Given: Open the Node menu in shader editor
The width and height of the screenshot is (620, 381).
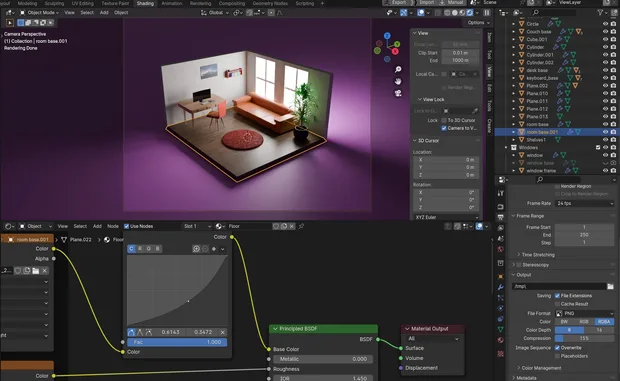Looking at the screenshot, I should click(x=113, y=226).
